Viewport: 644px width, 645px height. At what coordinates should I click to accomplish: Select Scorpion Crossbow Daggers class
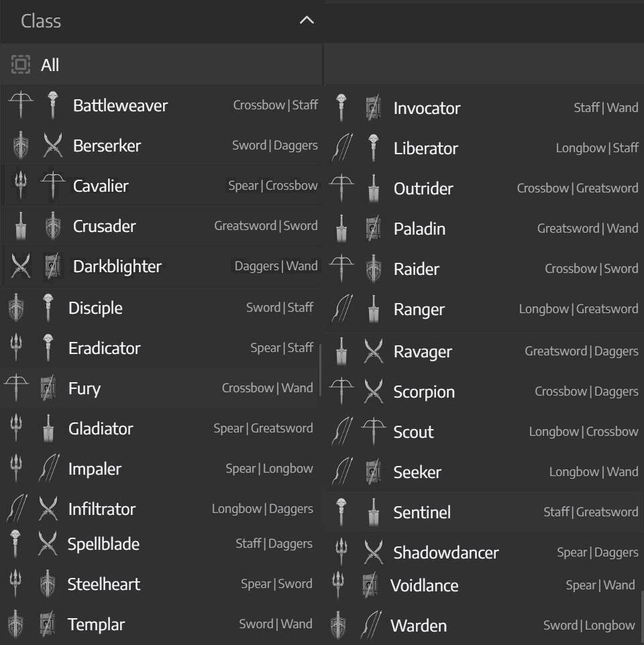[x=485, y=392]
